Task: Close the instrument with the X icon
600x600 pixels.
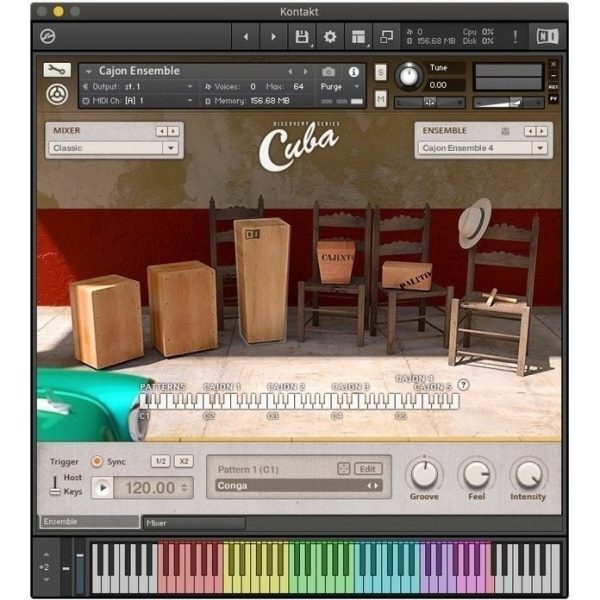Action: (x=553, y=64)
